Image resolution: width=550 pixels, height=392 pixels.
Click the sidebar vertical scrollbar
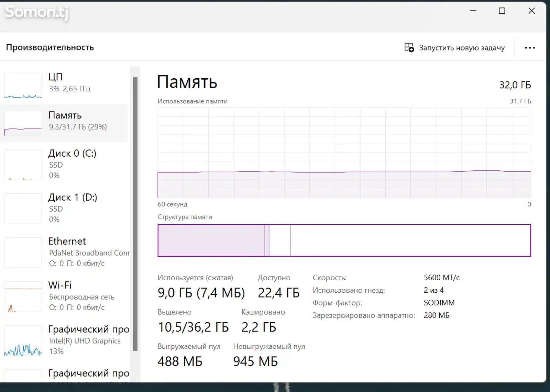pyautogui.click(x=135, y=214)
